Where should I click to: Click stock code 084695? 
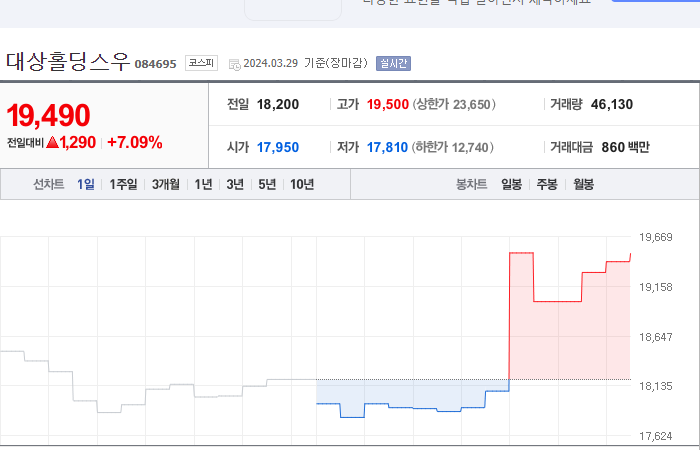tap(156, 64)
